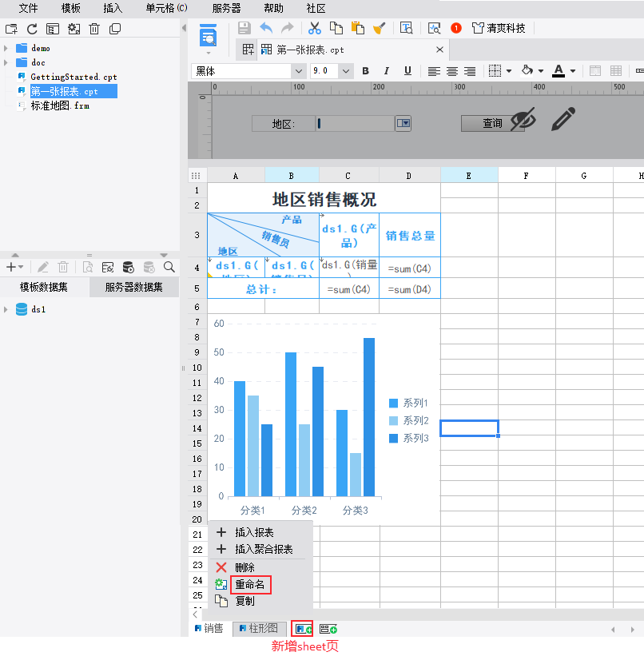Click the add new sheet icon
This screenshot has height=660, width=644.
(302, 629)
